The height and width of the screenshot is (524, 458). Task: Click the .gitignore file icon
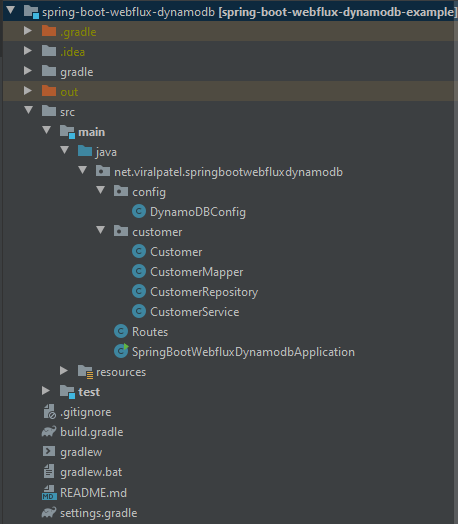49,411
